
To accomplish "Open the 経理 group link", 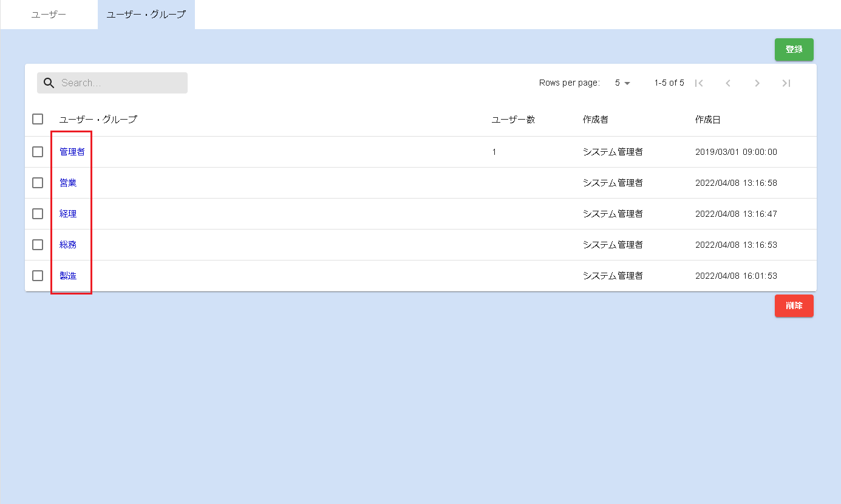I will pyautogui.click(x=68, y=214).
